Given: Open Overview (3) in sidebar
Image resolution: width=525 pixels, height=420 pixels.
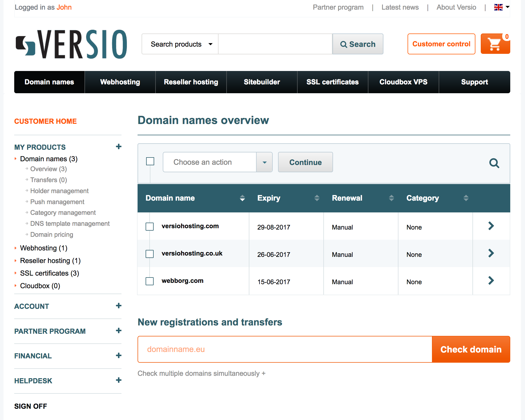Looking at the screenshot, I should pyautogui.click(x=49, y=169).
